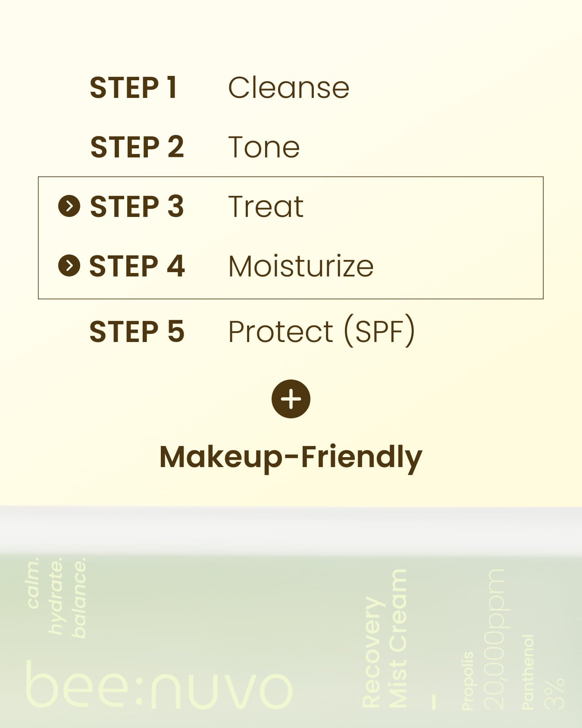582x728 pixels.
Task: Click the Makeup-Friendly heading
Action: 291,458
